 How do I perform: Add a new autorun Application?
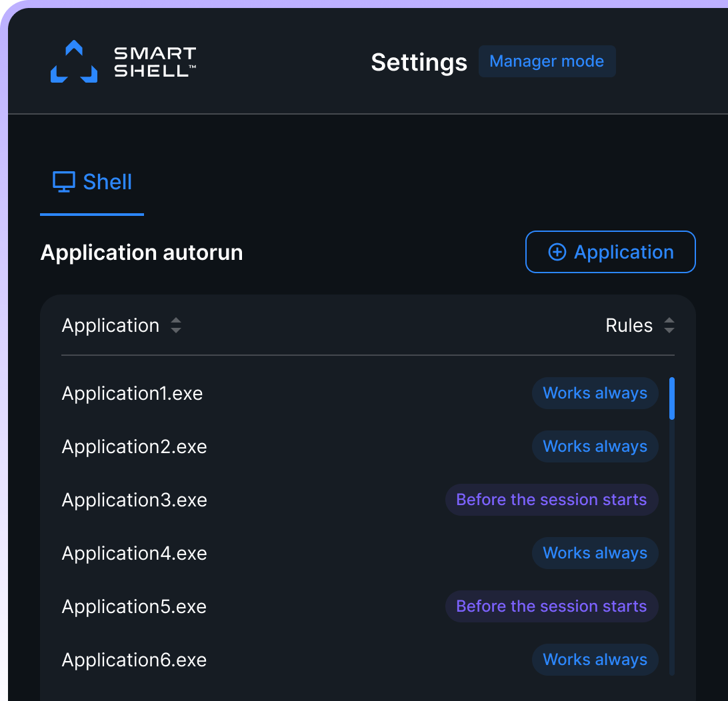[x=610, y=252]
